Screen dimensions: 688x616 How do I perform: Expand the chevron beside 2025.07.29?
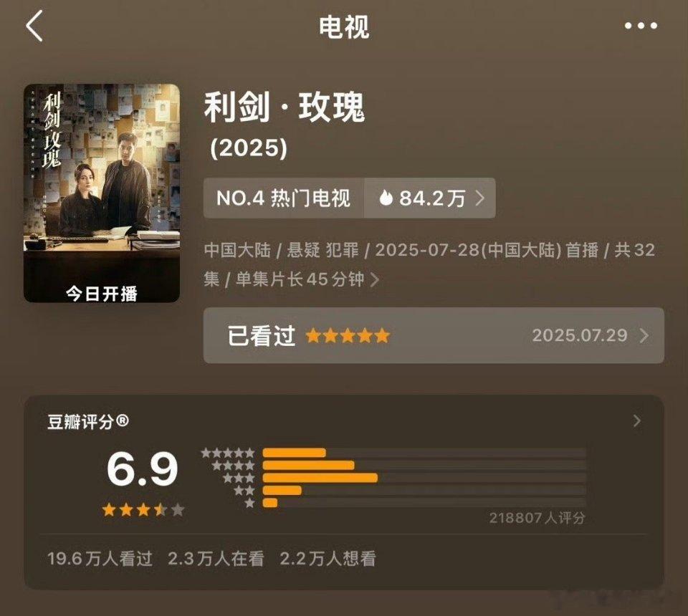[644, 336]
